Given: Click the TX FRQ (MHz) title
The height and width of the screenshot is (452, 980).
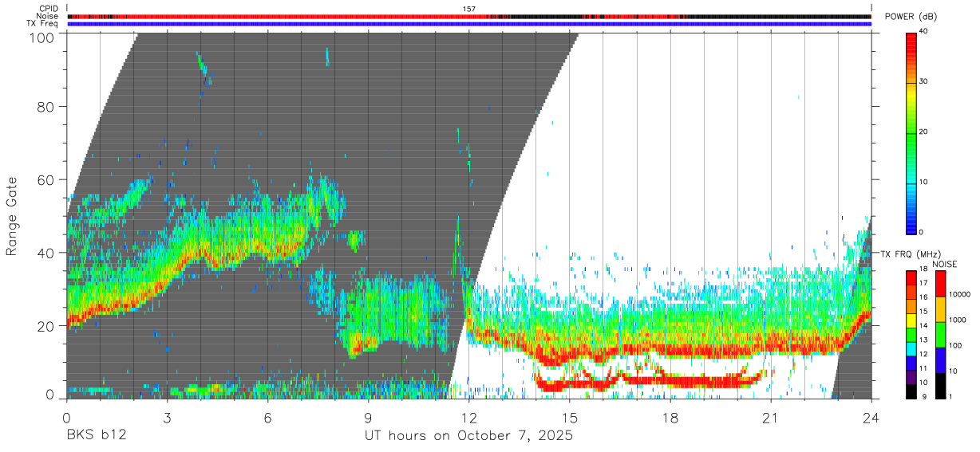Looking at the screenshot, I should pos(910,254).
